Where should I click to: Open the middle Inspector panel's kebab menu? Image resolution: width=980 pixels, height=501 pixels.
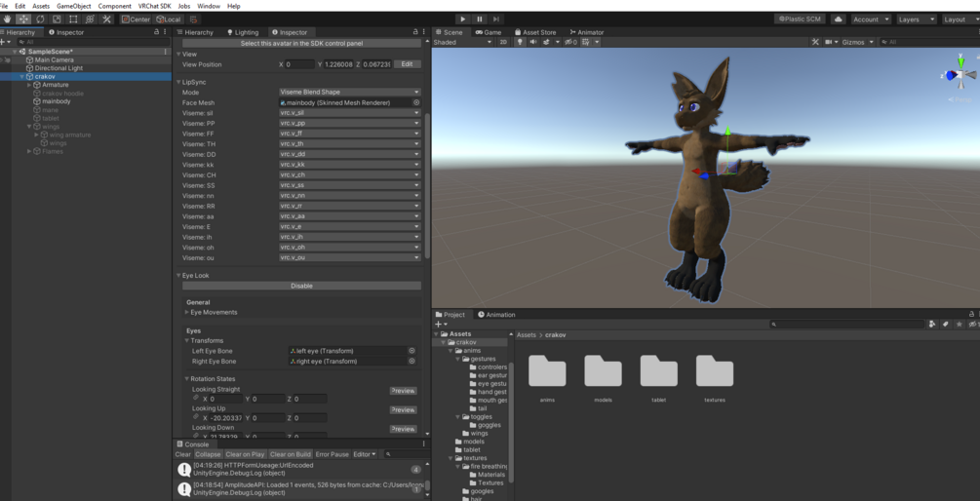click(x=424, y=32)
